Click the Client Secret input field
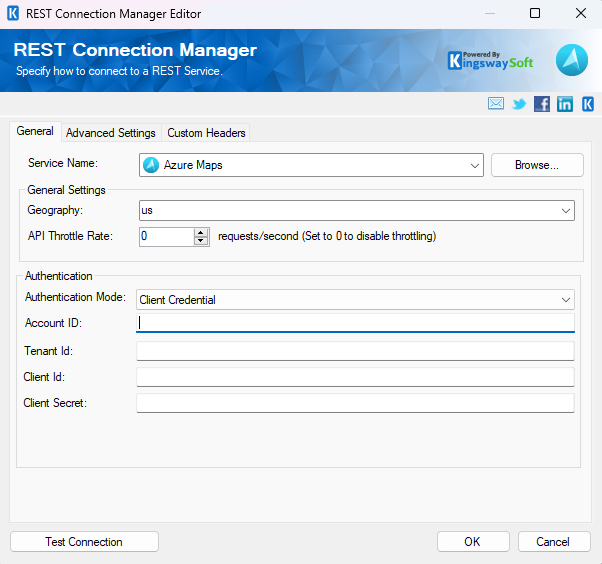The width and height of the screenshot is (602, 564). [355, 403]
